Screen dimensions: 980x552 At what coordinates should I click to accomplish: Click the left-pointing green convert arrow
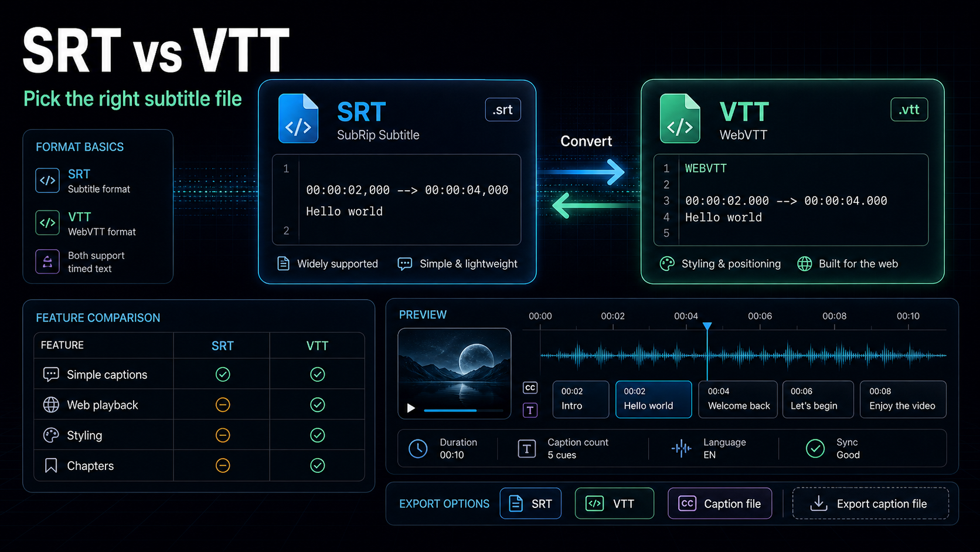[596, 205]
